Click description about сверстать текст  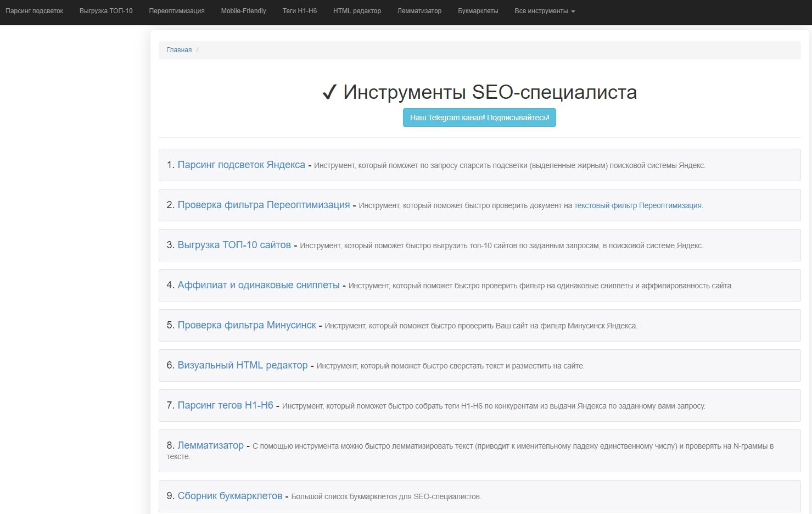[450, 366]
